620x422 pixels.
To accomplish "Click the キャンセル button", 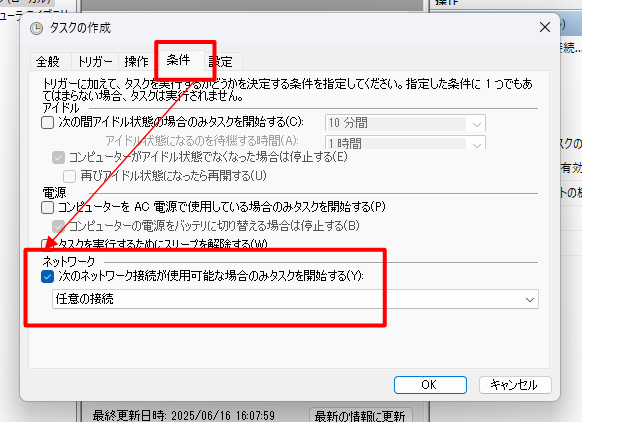I will click(x=515, y=385).
